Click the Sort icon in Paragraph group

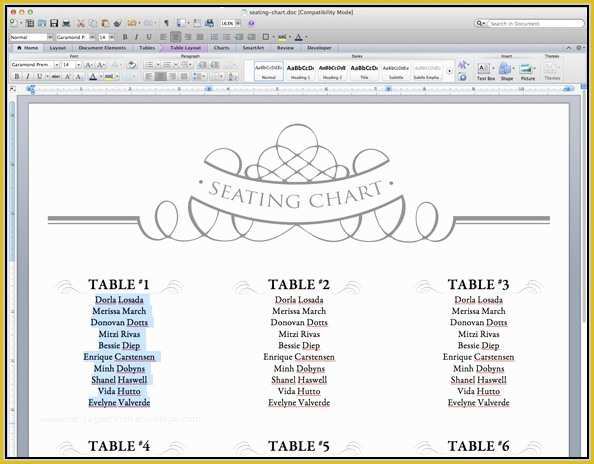coord(232,77)
